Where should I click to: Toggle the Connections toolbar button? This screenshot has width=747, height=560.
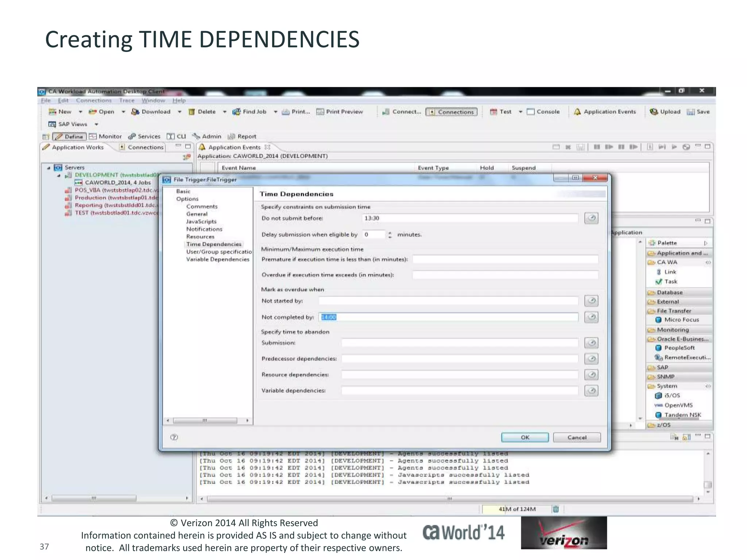point(452,112)
